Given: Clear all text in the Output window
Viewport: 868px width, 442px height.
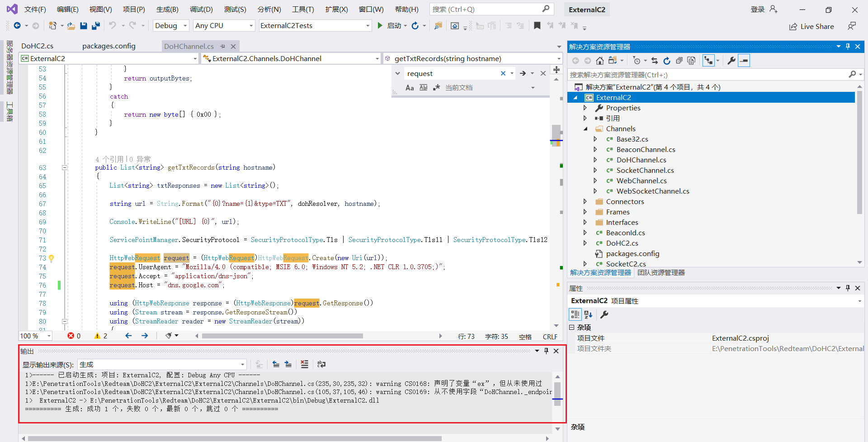Looking at the screenshot, I should point(304,364).
